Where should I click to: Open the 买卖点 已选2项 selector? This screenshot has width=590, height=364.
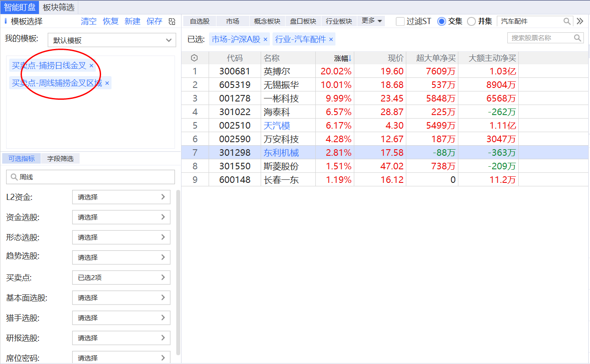(121, 278)
